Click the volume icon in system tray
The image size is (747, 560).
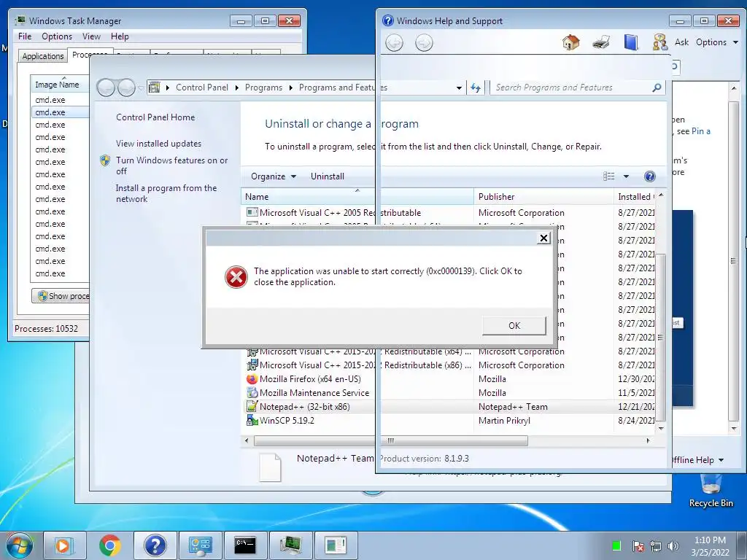click(x=673, y=545)
